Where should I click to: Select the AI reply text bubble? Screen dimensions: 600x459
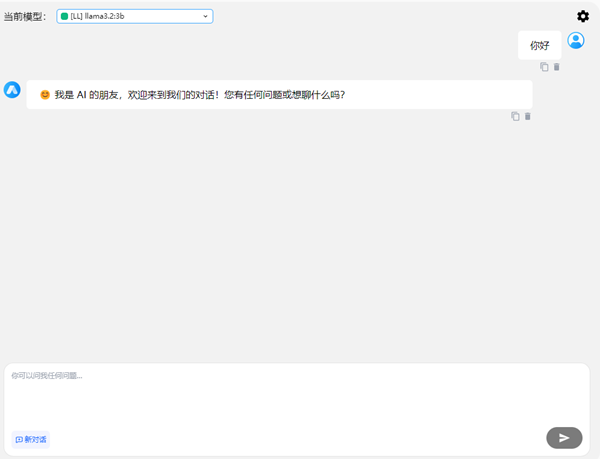click(279, 94)
